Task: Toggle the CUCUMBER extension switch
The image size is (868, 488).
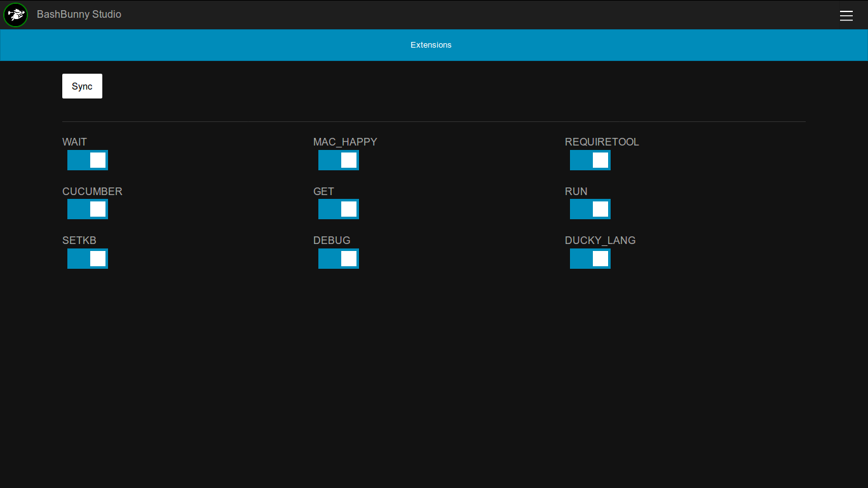Action: pos(88,209)
